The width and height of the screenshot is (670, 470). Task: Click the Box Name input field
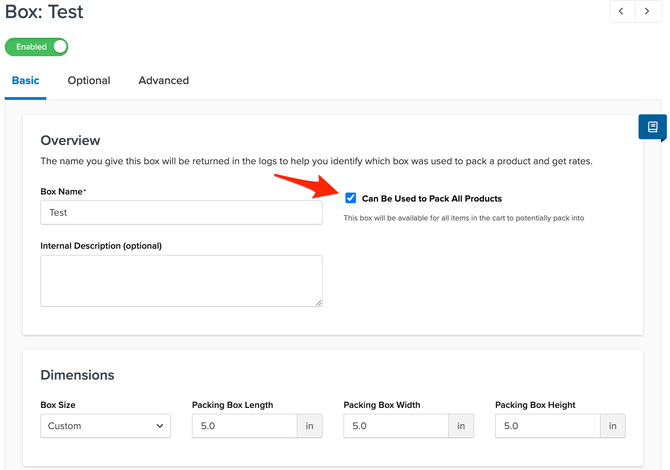point(181,212)
